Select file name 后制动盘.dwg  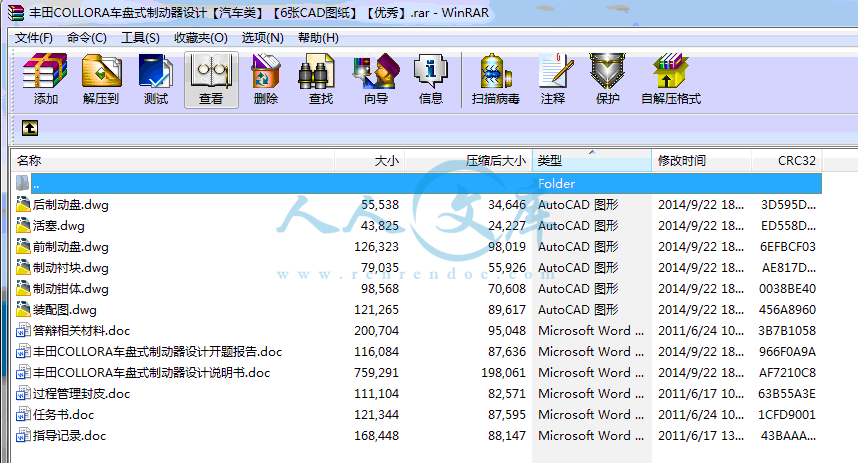click(71, 204)
